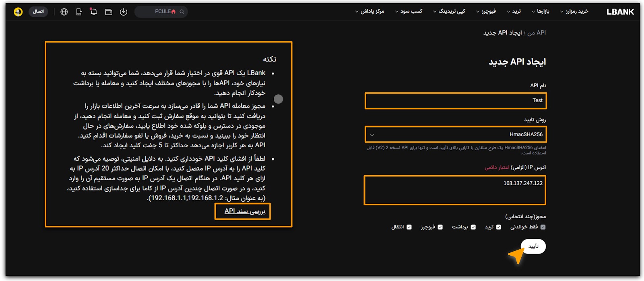Image resolution: width=644 pixels, height=281 pixels.
Task: Open the HmacSHA256 verification method dropdown
Action: click(x=456, y=134)
